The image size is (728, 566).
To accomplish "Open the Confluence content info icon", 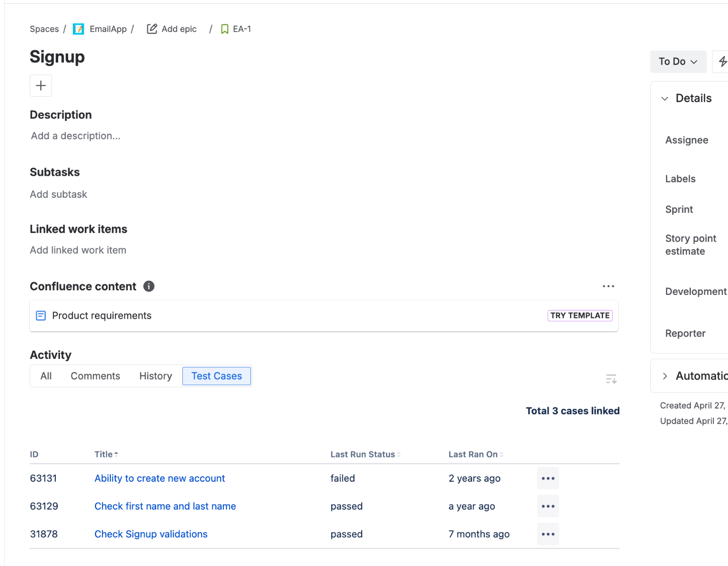I will (x=149, y=286).
